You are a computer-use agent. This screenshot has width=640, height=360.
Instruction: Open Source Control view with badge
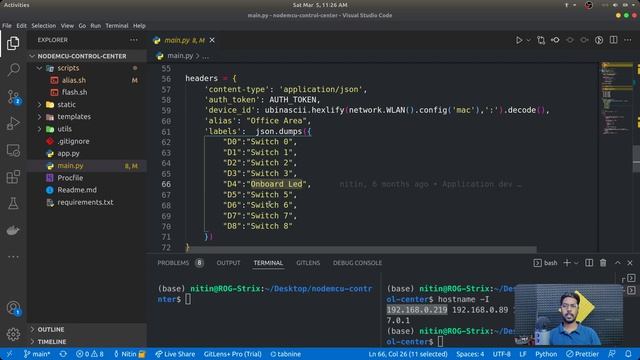coord(13,97)
